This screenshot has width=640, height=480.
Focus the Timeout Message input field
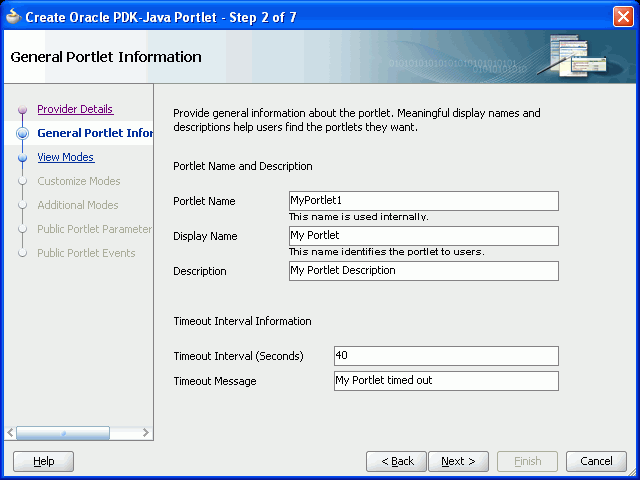point(446,381)
